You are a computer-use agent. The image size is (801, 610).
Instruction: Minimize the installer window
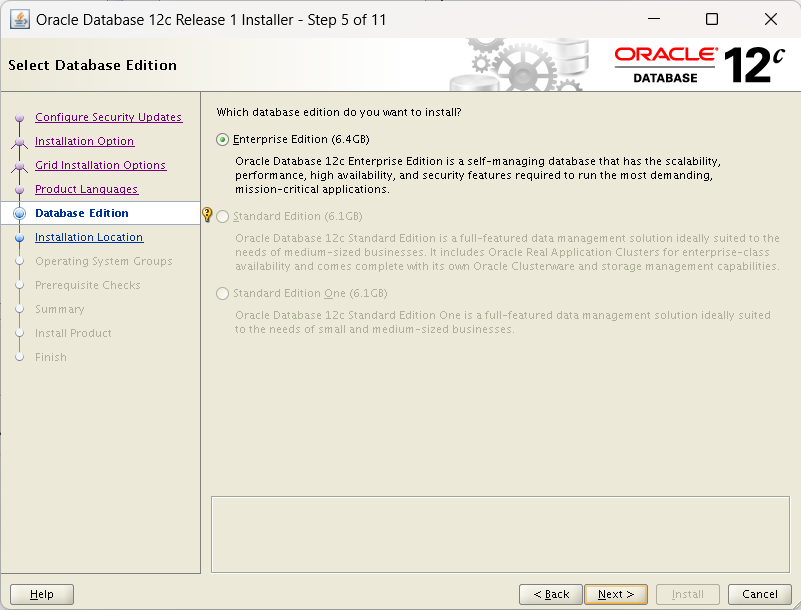[654, 19]
